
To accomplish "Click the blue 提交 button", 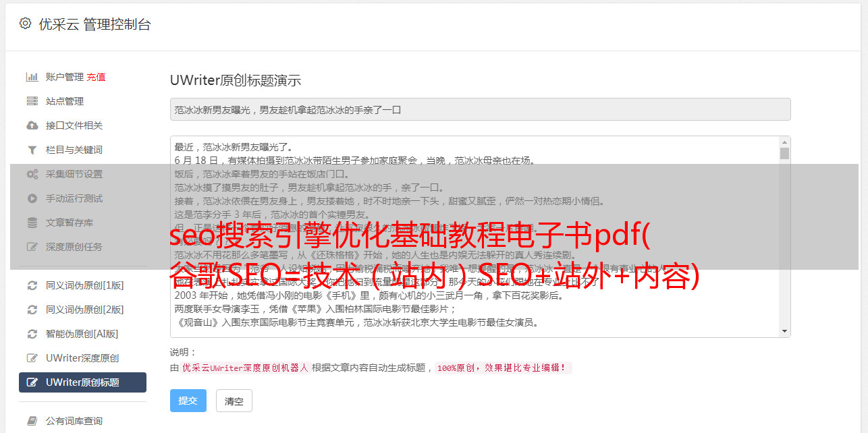I will (188, 401).
